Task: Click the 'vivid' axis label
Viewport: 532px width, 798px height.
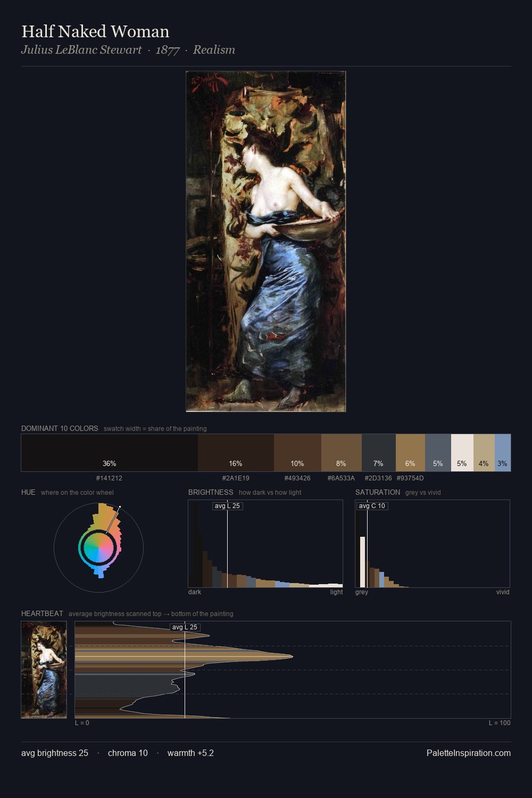Action: click(x=503, y=592)
